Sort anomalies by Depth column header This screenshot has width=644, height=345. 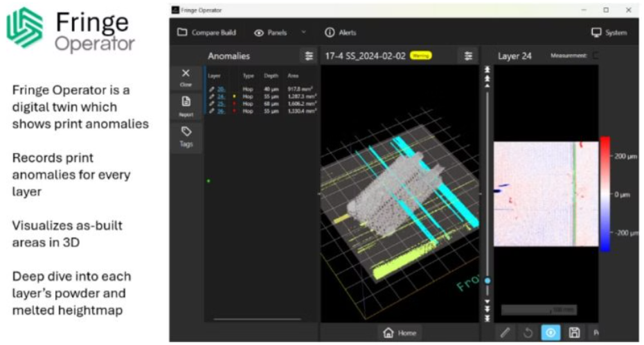[271, 76]
